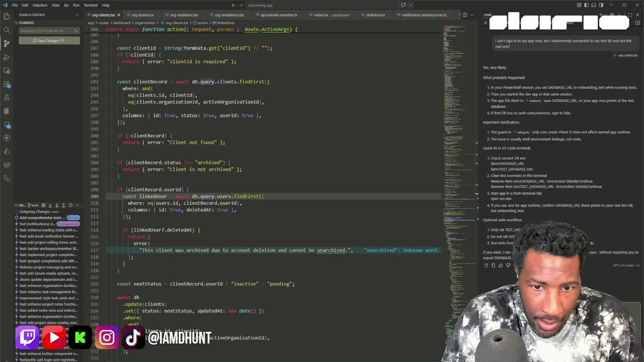Open the Copilot chat dropdown arrow
This screenshot has width=644, height=362.
click(x=409, y=5)
